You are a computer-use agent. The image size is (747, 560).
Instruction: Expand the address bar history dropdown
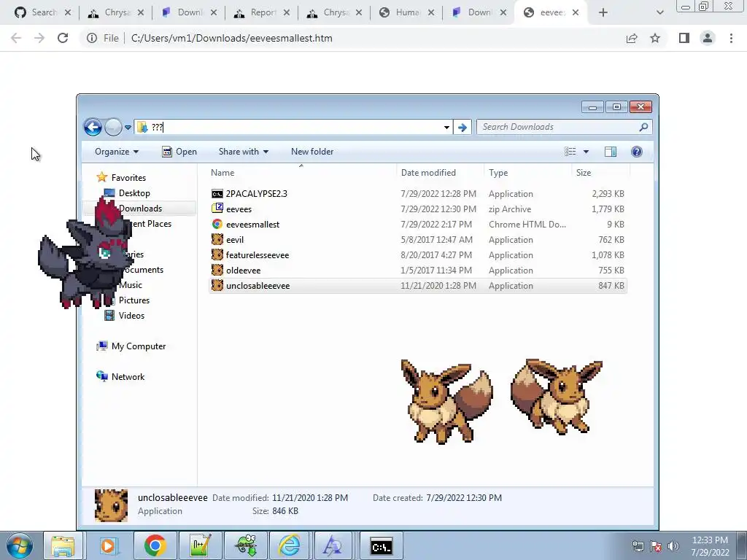click(x=446, y=127)
